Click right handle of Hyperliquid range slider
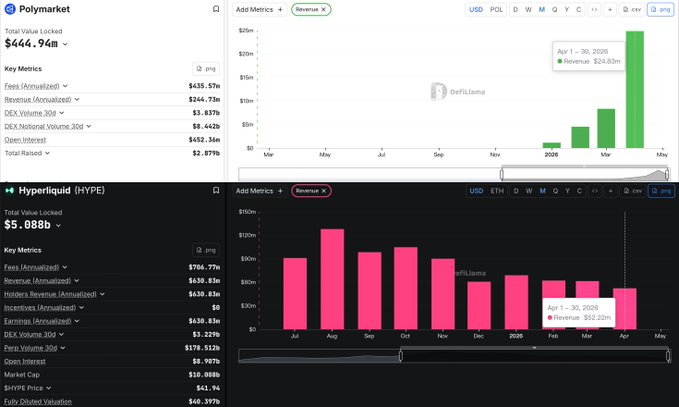The width and height of the screenshot is (679, 407). pyautogui.click(x=668, y=356)
